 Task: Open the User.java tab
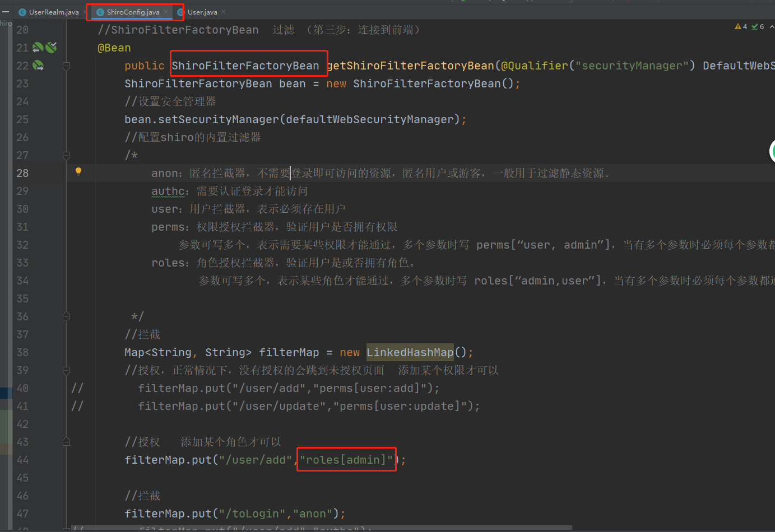coord(202,12)
